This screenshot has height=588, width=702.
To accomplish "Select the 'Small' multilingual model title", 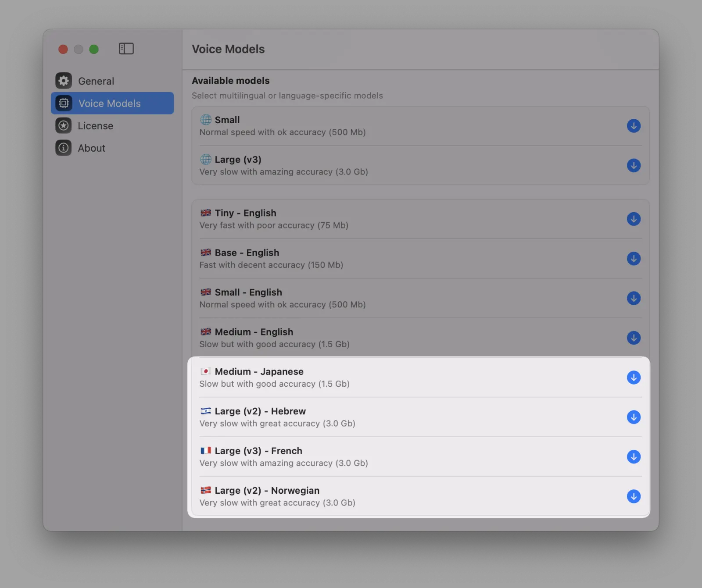I will (x=227, y=120).
